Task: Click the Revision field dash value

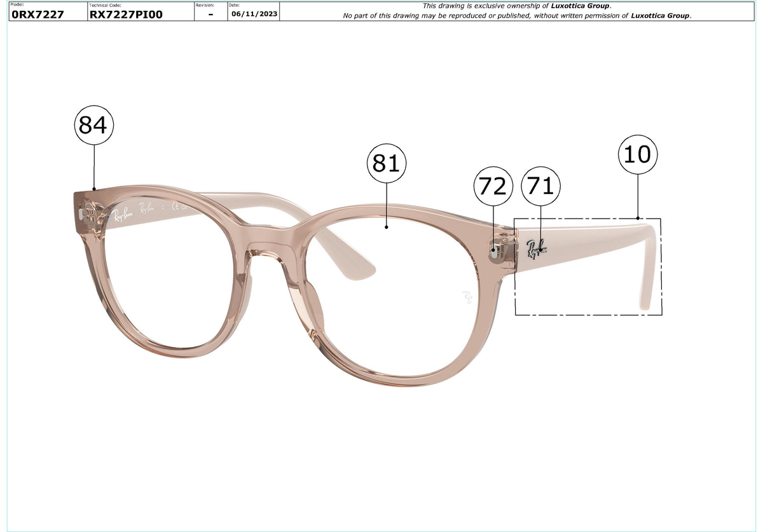Action: tap(211, 14)
